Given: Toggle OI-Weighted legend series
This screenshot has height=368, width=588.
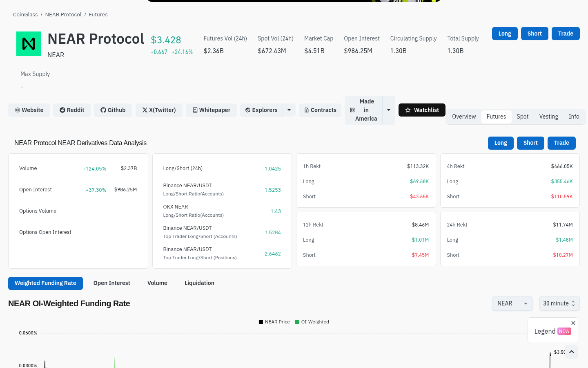Looking at the screenshot, I should pos(312,322).
